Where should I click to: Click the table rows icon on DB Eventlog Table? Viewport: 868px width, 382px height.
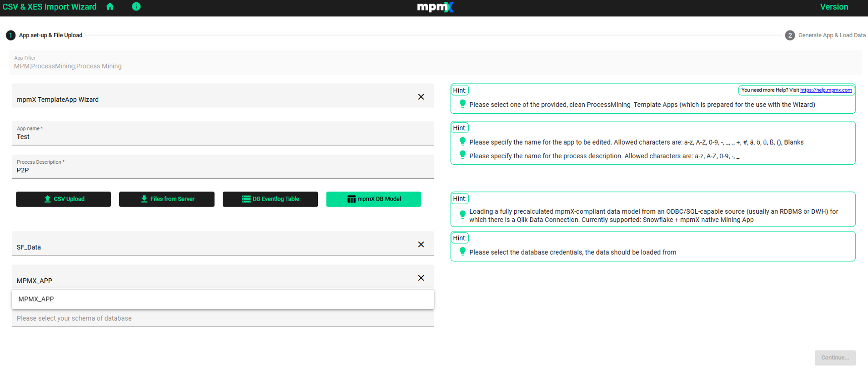[x=246, y=199]
